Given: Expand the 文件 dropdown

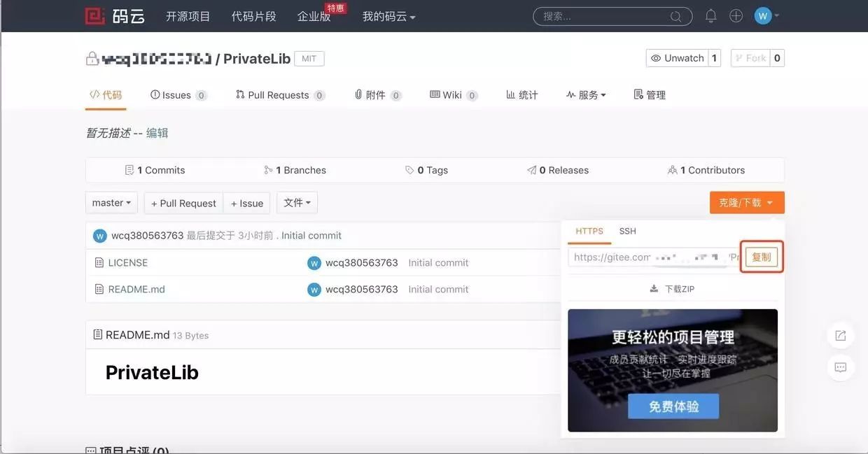Looking at the screenshot, I should click(297, 203).
